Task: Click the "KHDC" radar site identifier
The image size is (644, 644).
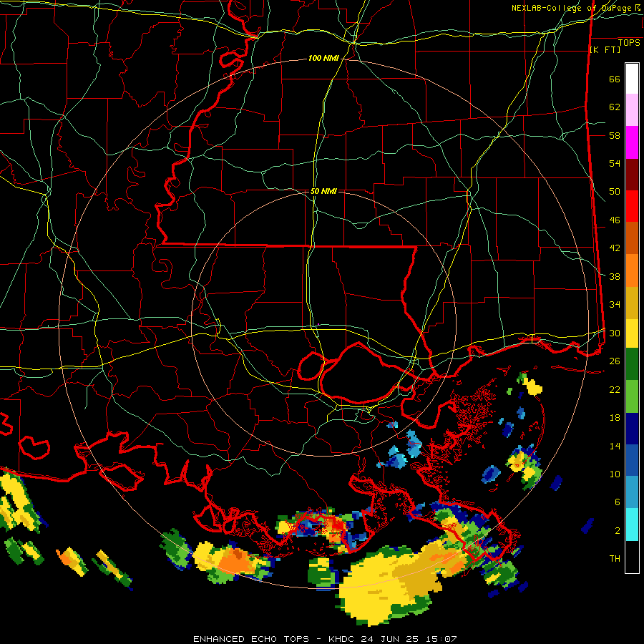Action: tap(342, 639)
